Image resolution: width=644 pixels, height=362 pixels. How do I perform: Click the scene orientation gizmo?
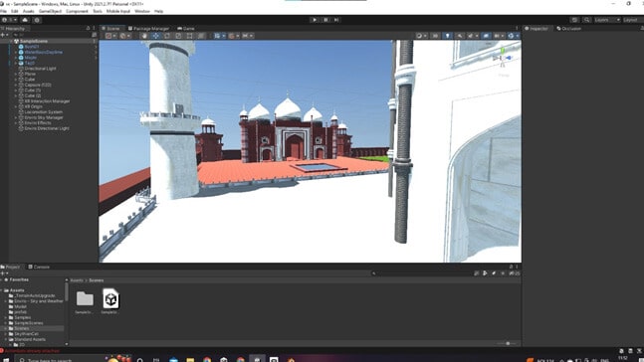503,59
